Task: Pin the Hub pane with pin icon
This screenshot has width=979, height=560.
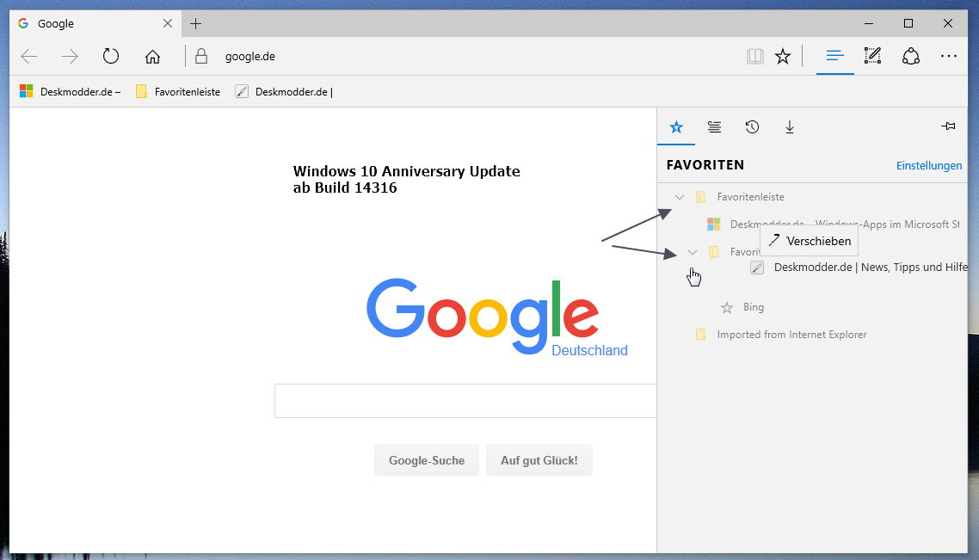Action: [x=948, y=126]
